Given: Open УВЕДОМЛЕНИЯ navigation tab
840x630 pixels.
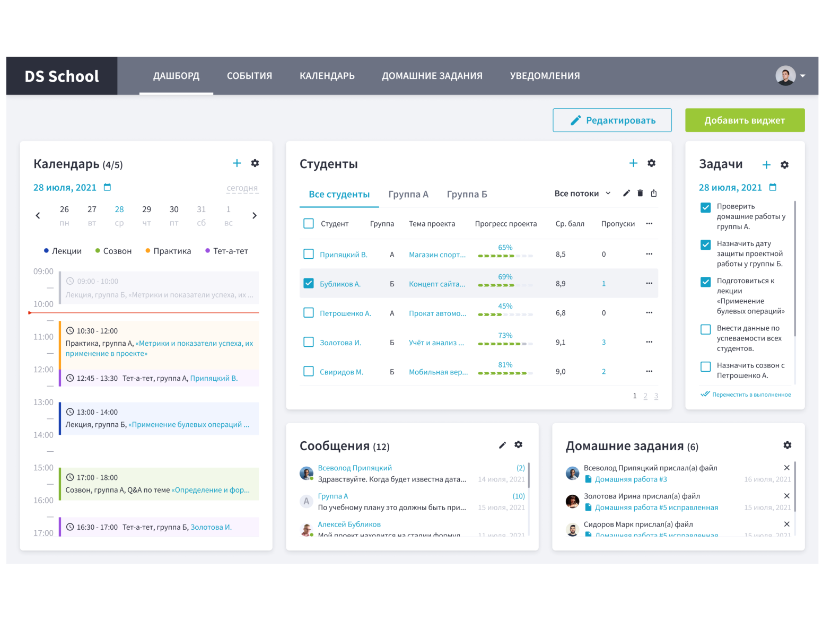Looking at the screenshot, I should coord(545,76).
